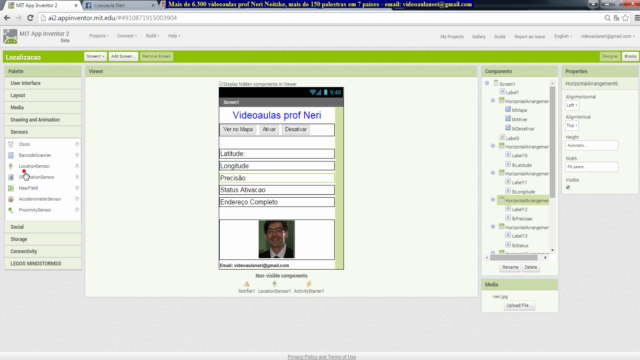
Task: Open the Projects menu
Action: pyautogui.click(x=99, y=36)
